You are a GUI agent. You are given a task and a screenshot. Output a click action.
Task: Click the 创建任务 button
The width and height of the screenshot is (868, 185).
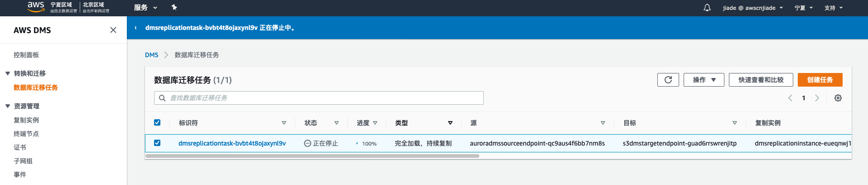click(820, 80)
